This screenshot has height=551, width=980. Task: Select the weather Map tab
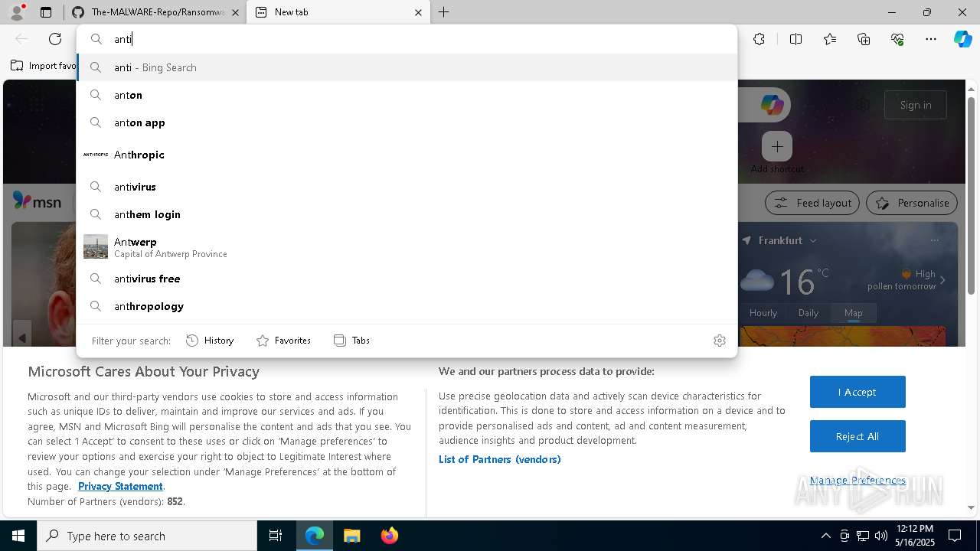point(854,312)
